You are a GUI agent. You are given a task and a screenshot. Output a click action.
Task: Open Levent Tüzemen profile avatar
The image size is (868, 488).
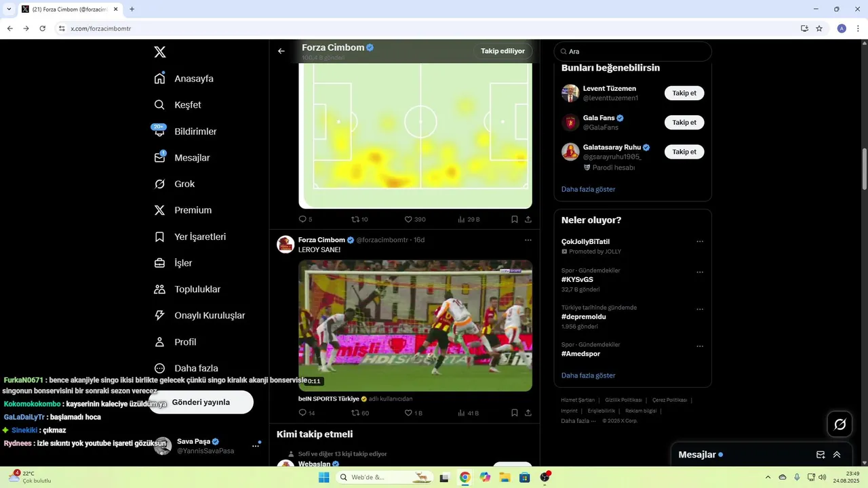[570, 93]
